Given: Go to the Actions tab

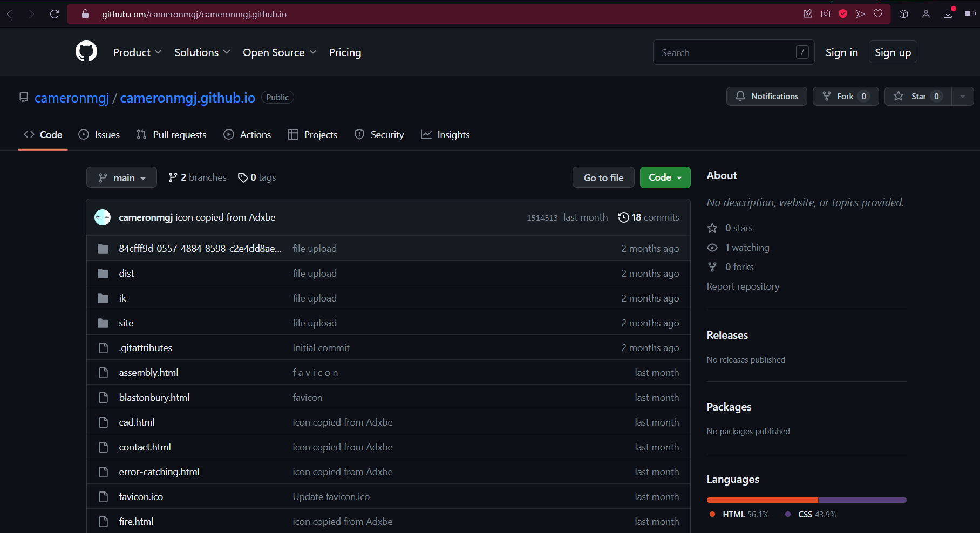Looking at the screenshot, I should [247, 135].
